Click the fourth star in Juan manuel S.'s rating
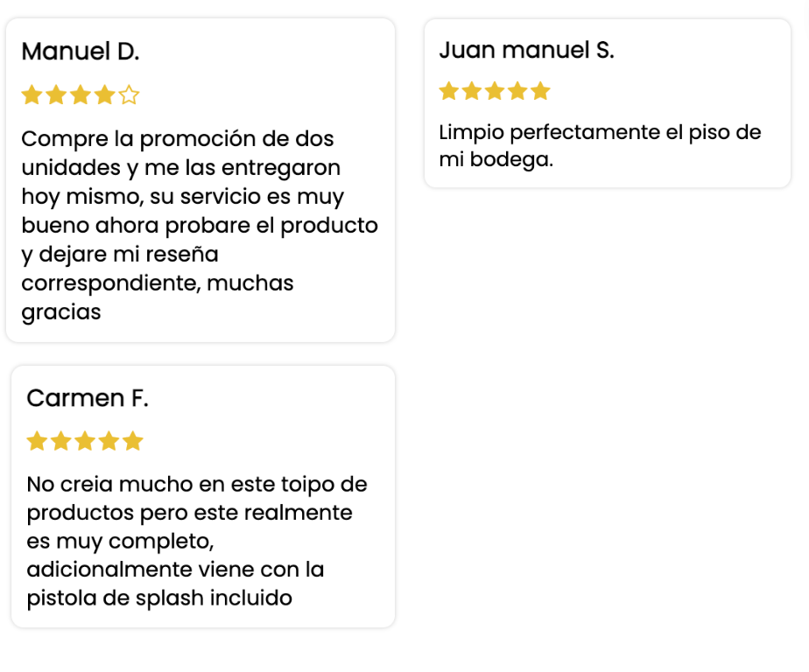Screen dimensions: 809x672 tap(517, 91)
